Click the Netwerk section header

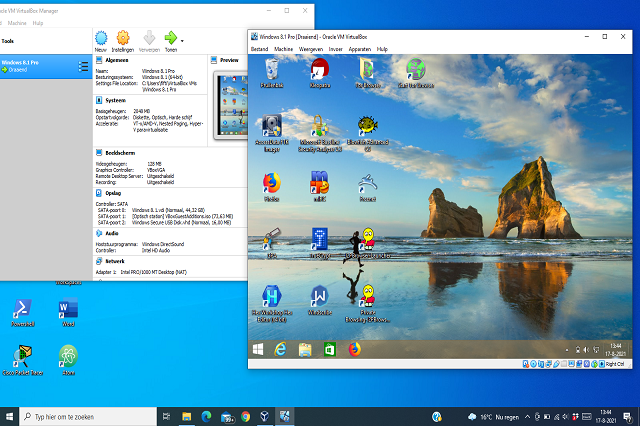click(x=115, y=262)
